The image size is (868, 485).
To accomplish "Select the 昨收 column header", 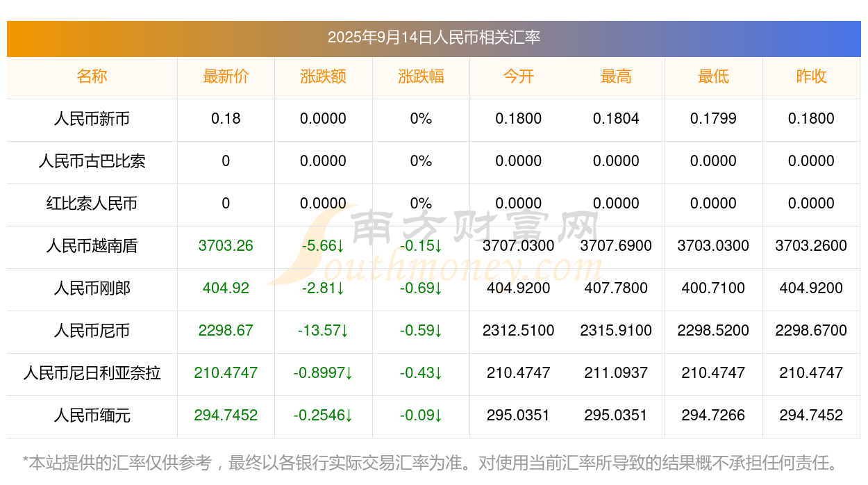I will point(811,76).
